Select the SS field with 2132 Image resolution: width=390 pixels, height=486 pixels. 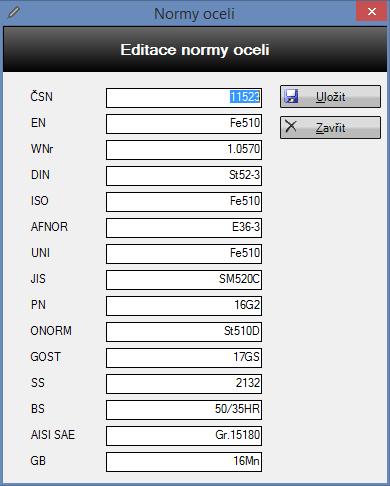point(184,384)
